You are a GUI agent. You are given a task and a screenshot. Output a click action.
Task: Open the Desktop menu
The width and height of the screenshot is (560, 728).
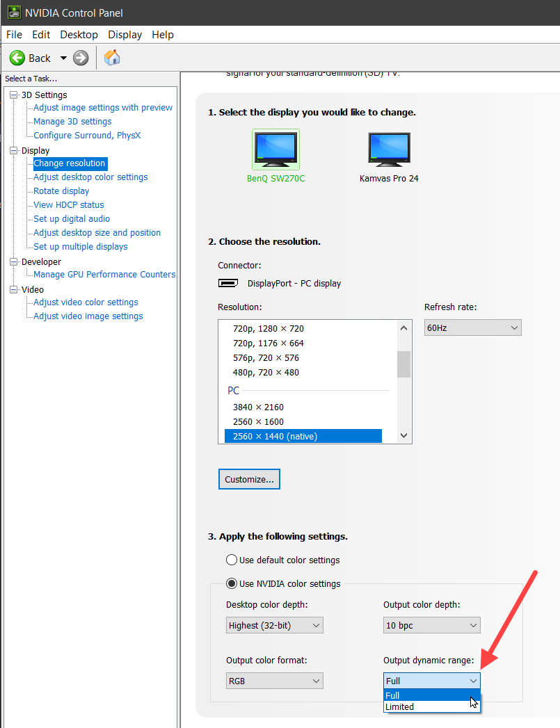79,35
